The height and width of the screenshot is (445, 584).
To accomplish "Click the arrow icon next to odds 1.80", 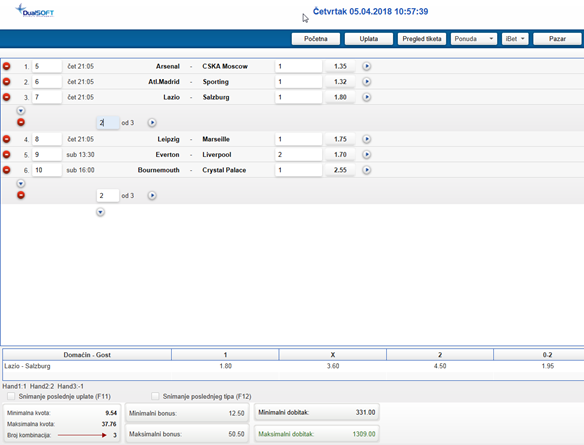I will point(366,97).
